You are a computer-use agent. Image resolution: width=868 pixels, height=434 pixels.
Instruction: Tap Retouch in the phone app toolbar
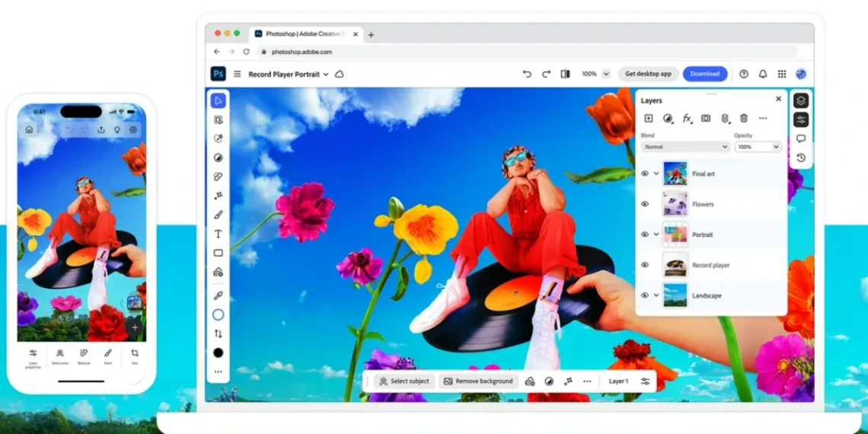[x=84, y=356]
